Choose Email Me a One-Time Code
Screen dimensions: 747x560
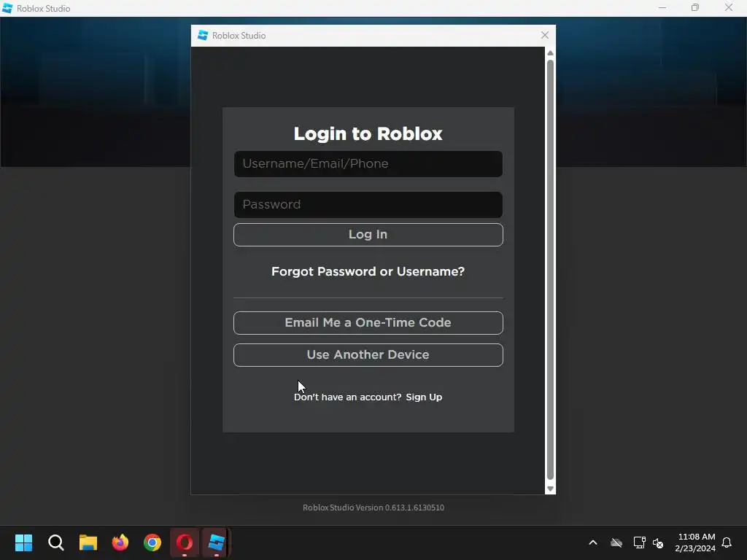368,323
